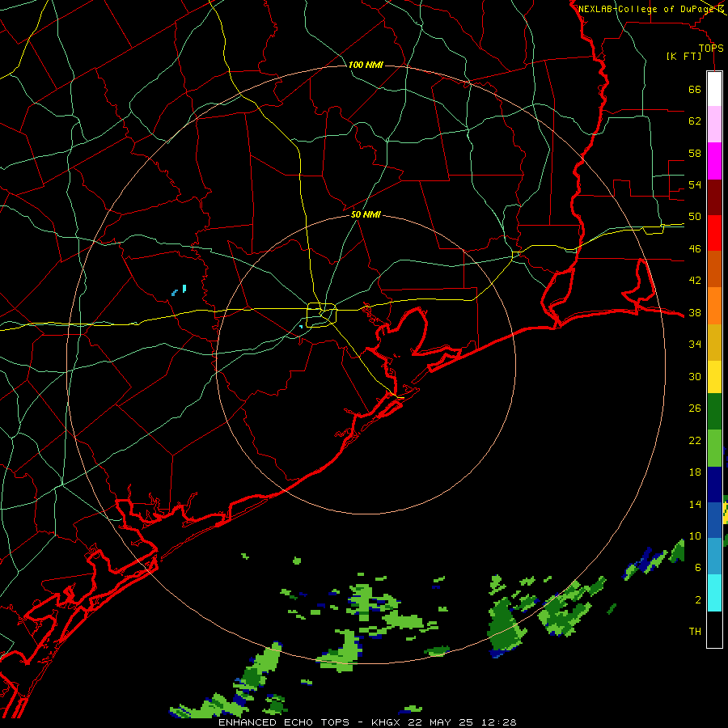Click the legend value "14"
Screen dimensions: 728x728
[695, 504]
